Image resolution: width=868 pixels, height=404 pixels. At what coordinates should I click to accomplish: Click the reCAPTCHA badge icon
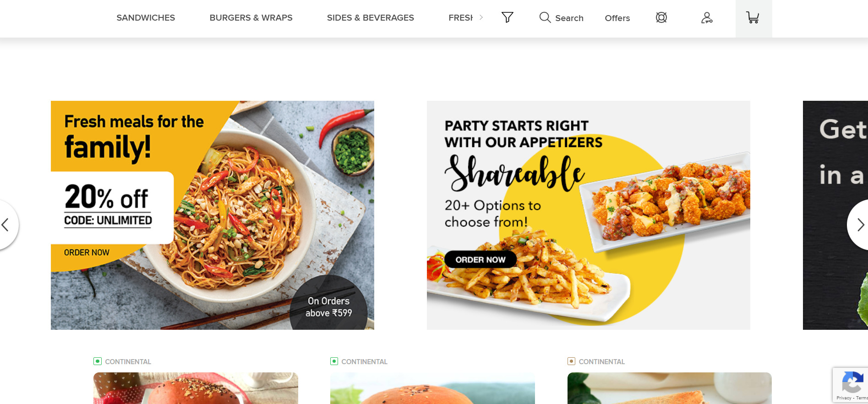coord(852,382)
